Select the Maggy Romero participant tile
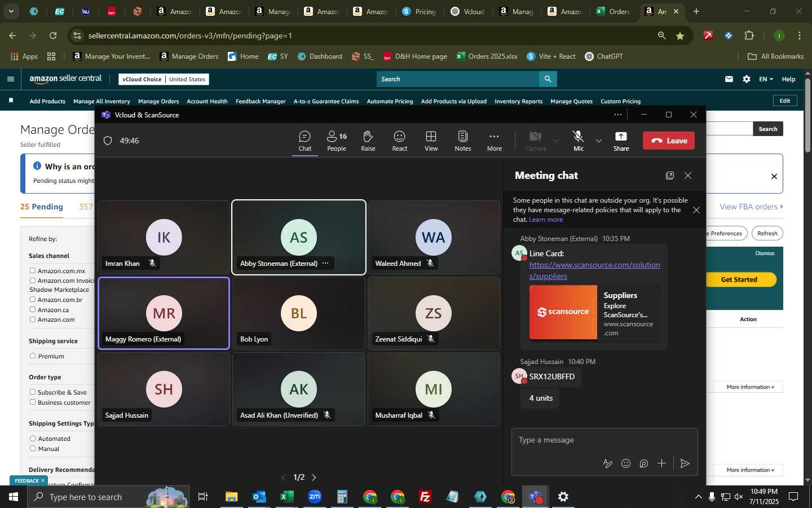Viewport: 812px width, 508px height. pos(164,313)
